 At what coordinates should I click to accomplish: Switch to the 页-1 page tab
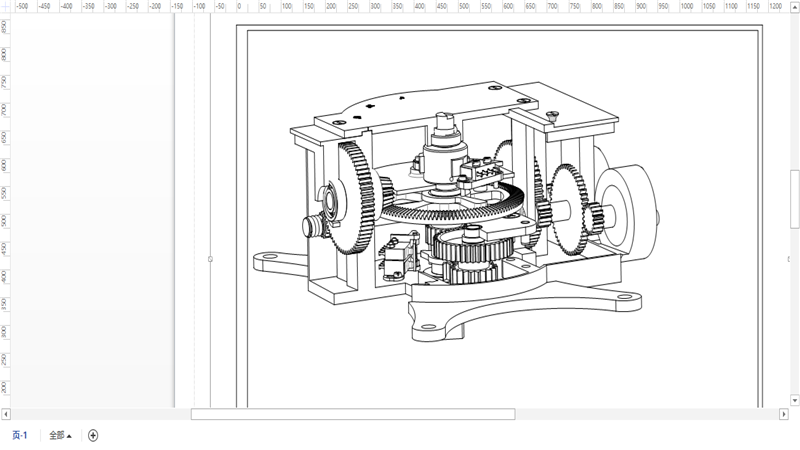click(x=20, y=435)
